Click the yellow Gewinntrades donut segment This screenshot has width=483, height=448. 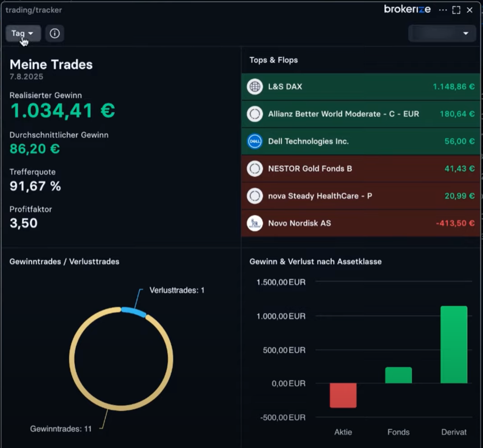(x=121, y=408)
